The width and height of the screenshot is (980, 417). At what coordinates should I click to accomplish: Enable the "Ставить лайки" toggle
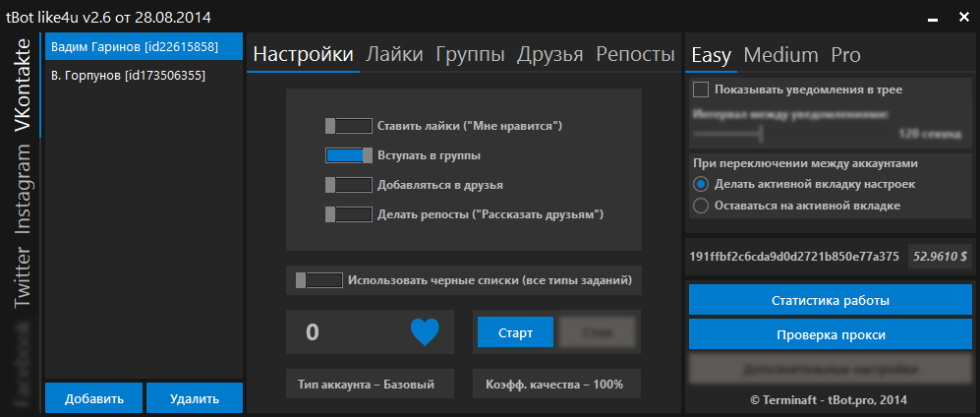pyautogui.click(x=348, y=126)
